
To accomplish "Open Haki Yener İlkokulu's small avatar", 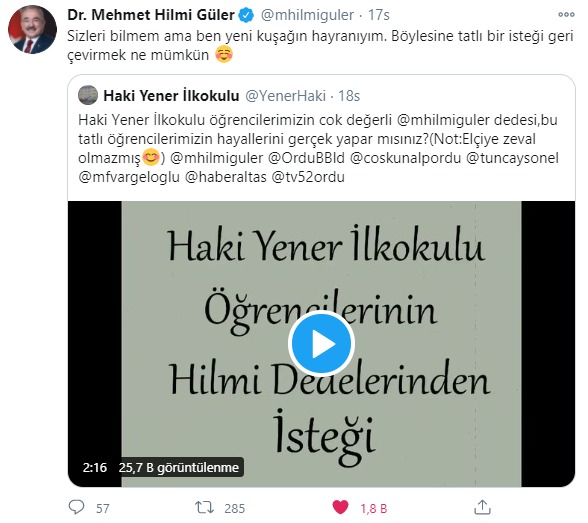I will pos(88,95).
